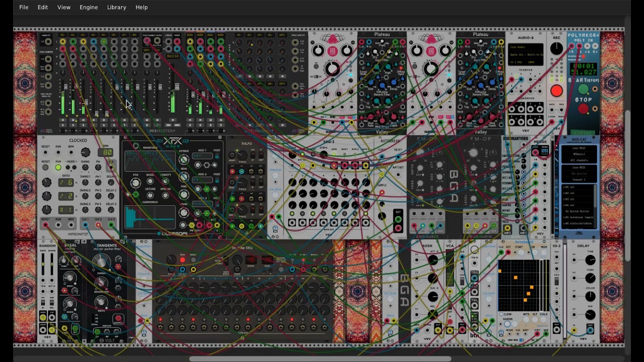Screen dimensions: 644x362
Task: Toggle the btn module TGL button
Action: [x=474, y=306]
